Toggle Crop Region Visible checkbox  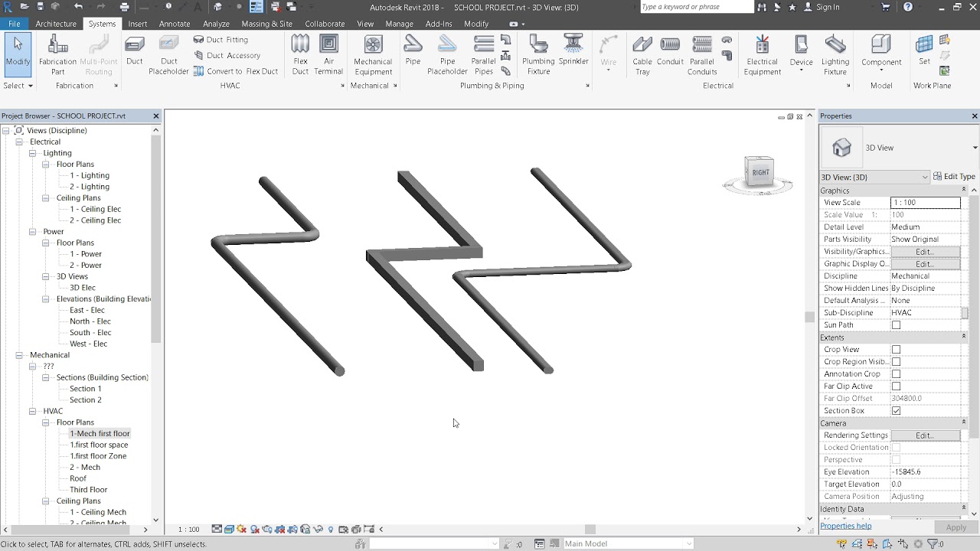[x=896, y=362]
